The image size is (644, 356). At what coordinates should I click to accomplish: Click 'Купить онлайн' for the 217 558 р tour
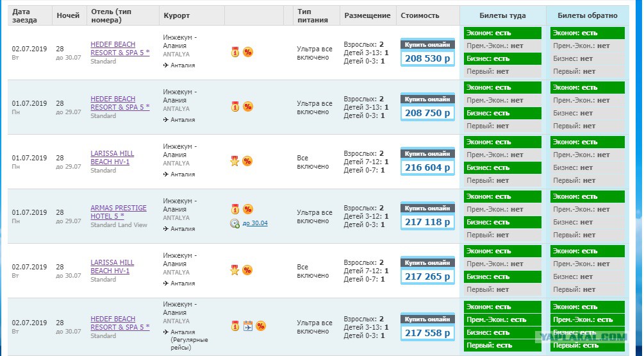point(427,319)
